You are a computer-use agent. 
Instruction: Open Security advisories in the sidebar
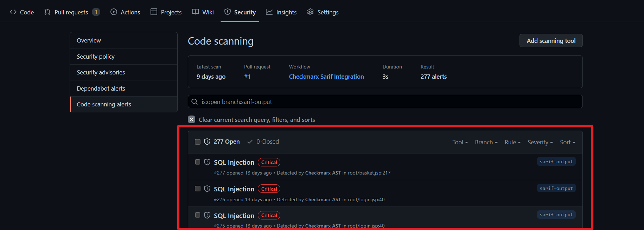(x=123, y=72)
